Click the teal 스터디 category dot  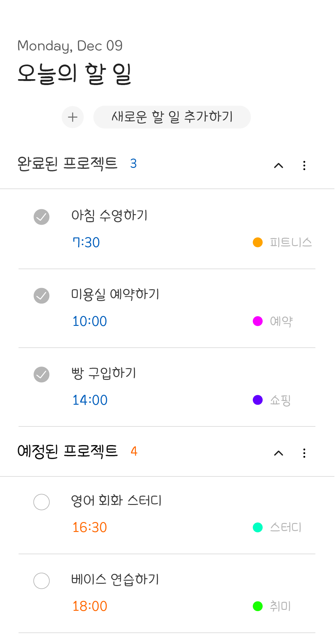coord(258,527)
